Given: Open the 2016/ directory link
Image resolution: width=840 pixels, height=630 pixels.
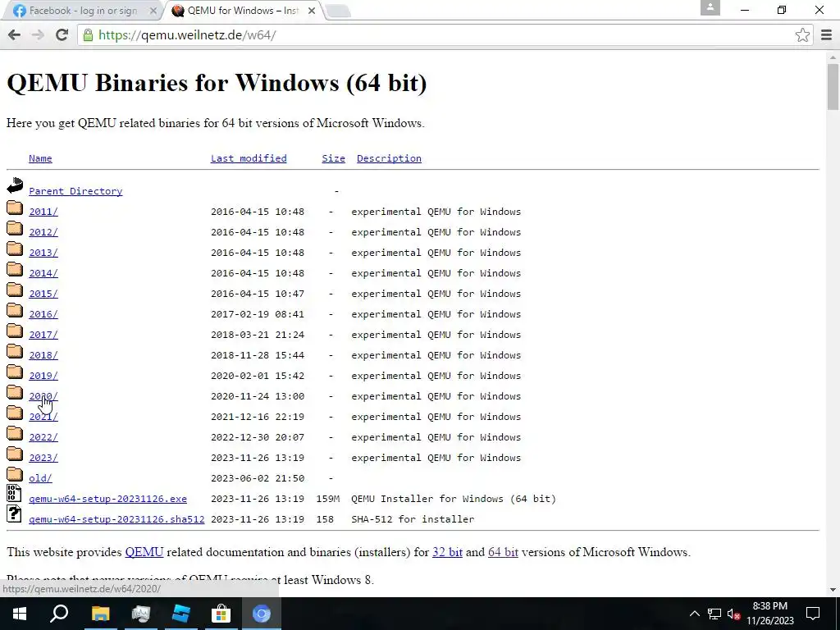Looking at the screenshot, I should (x=43, y=314).
